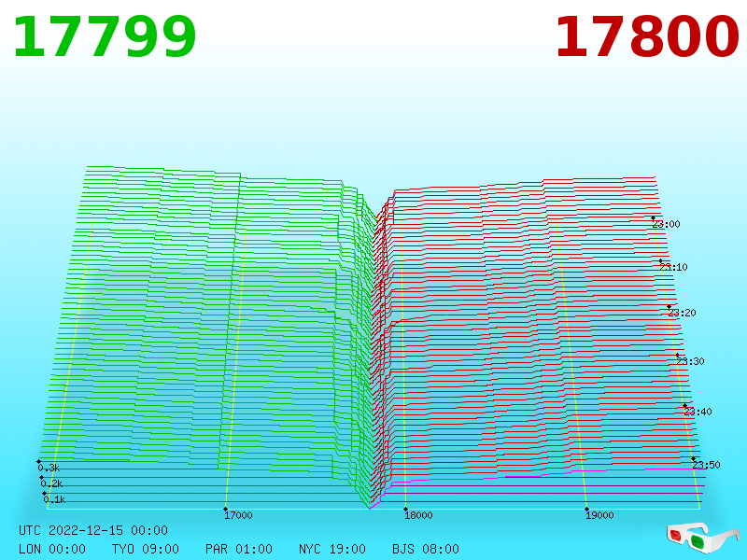Click the red ask price 17800
Screen dimensions: 747x560
click(x=647, y=37)
